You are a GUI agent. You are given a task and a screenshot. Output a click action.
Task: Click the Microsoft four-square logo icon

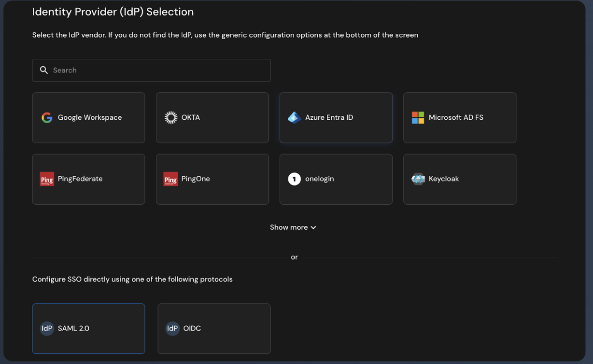(418, 118)
